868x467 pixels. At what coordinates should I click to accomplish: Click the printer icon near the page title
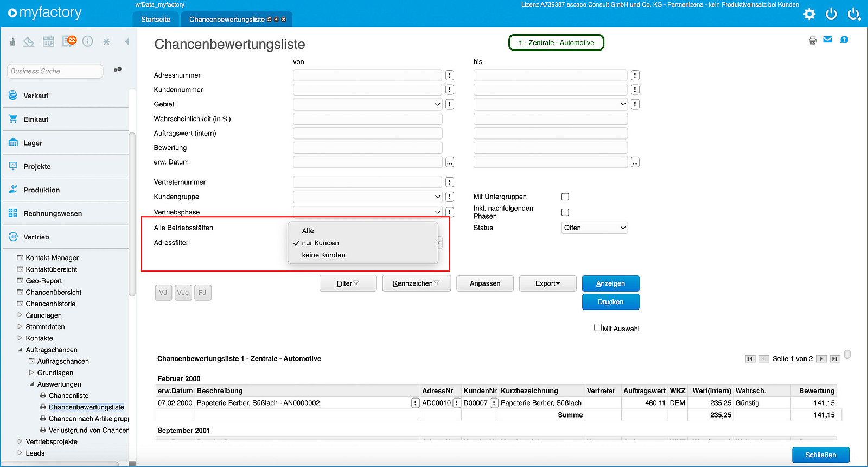click(813, 40)
